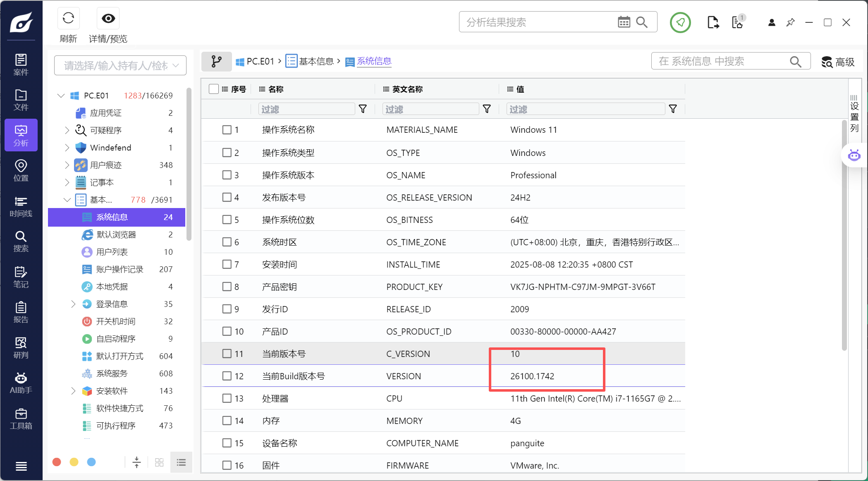868x481 pixels.
Task: Open the task list icon with badge 1
Action: point(738,22)
